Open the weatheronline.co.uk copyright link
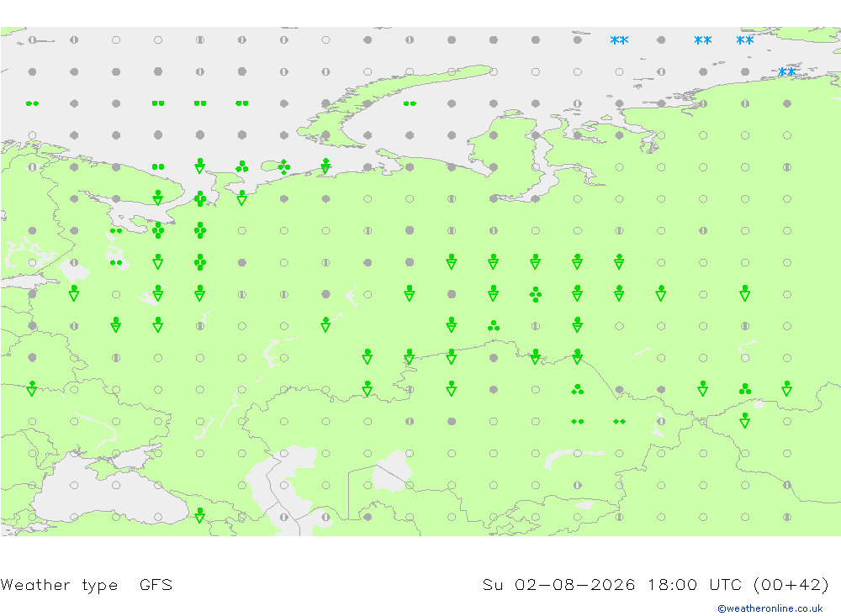This screenshot has width=841, height=616. [770, 608]
